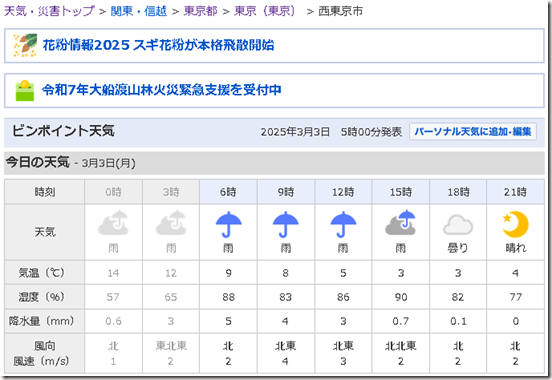The height and width of the screenshot is (380, 552).
Task: Select the 0時 column header
Action: [113, 192]
